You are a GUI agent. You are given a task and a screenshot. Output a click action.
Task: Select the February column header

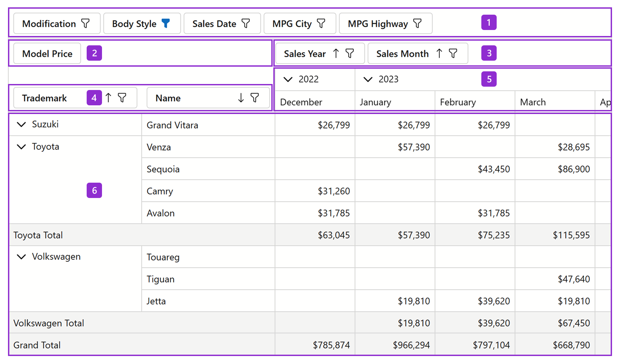point(475,102)
